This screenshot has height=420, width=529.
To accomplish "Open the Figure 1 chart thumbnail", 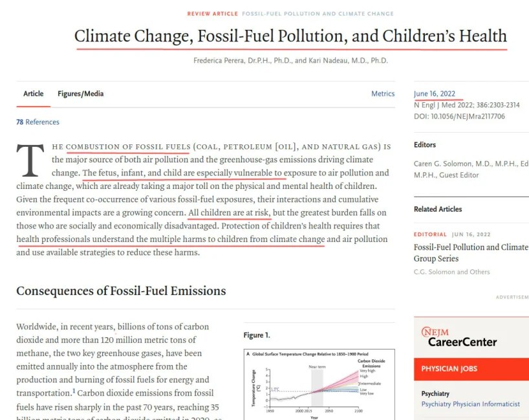I will 319,383.
